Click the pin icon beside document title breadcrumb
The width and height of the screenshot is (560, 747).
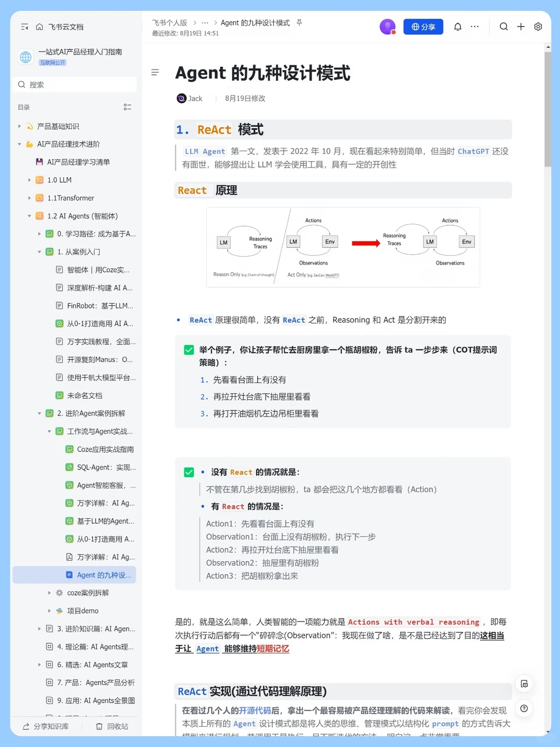coord(299,23)
